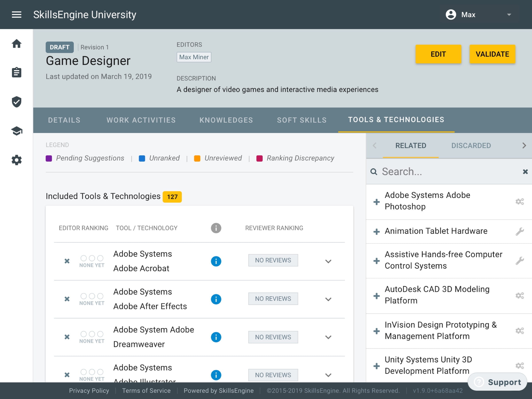The image size is (532, 399).
Task: Open the clipboard profiles sidebar icon
Action: click(x=17, y=72)
